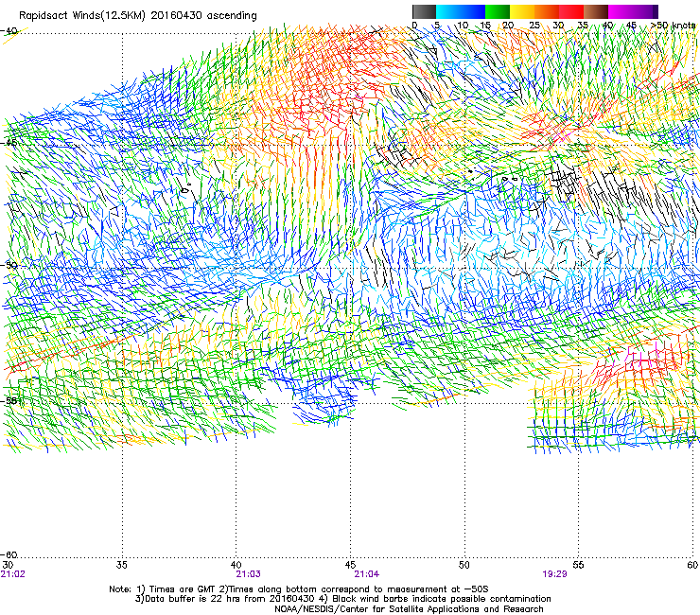The height and width of the screenshot is (615, 700).
Task: Click the legend number '35'
Action: (x=583, y=26)
